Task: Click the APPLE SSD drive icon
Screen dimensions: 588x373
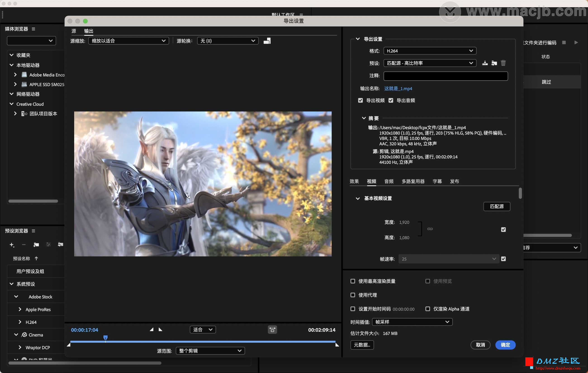Action: point(24,84)
